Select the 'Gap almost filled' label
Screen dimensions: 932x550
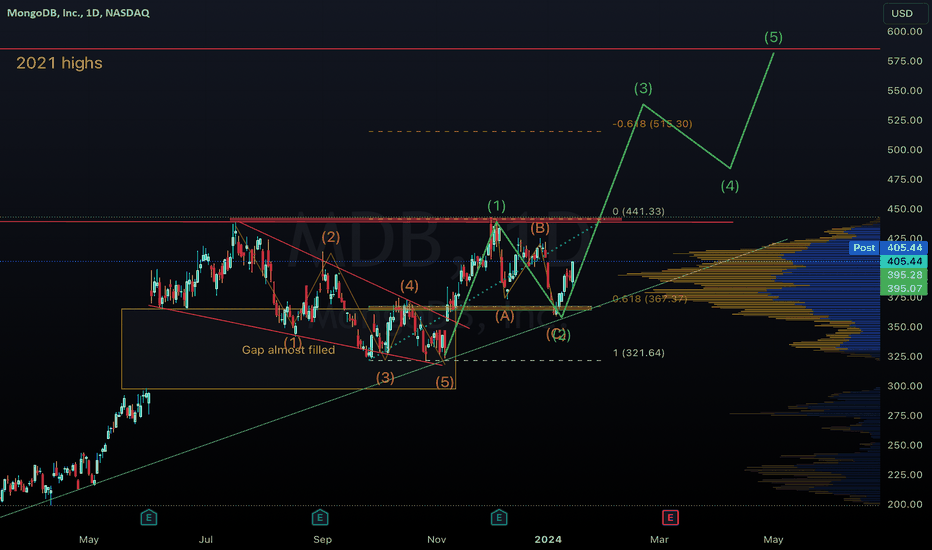pyautogui.click(x=288, y=350)
